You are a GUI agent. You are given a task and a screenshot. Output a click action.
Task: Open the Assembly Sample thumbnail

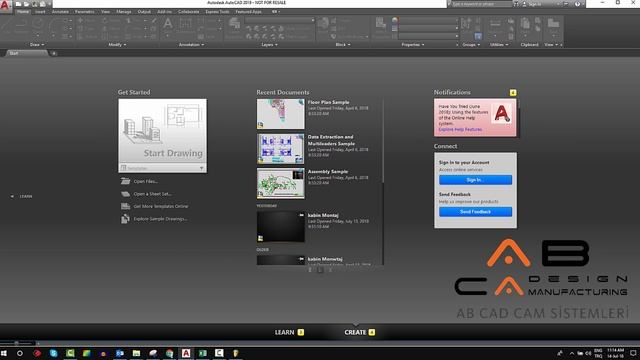280,183
